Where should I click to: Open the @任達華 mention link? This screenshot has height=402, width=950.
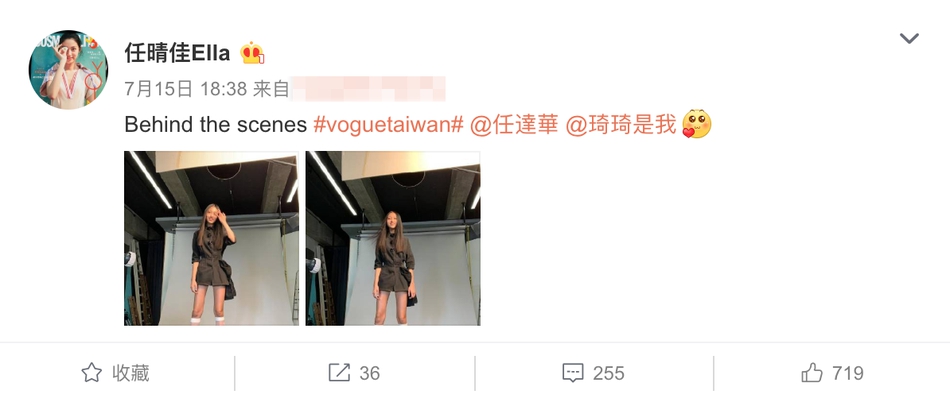click(x=514, y=125)
